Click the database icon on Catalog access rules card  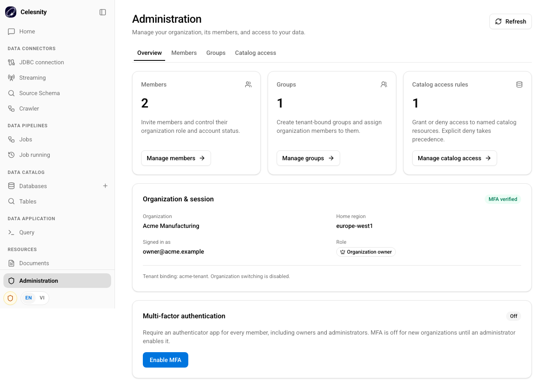[519, 84]
